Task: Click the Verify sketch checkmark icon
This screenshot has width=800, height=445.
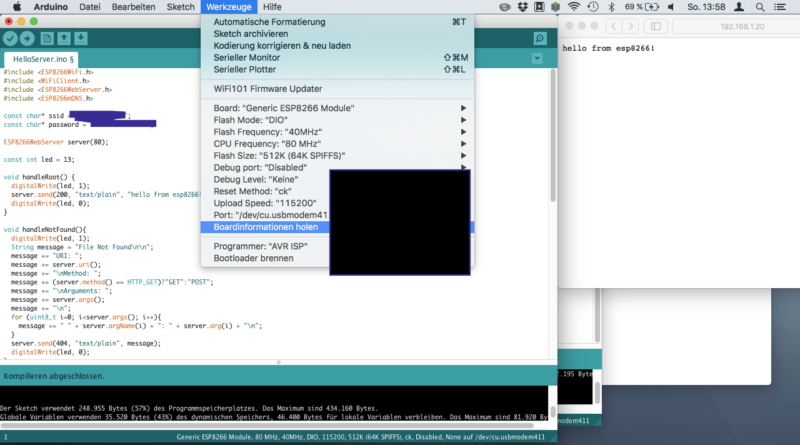Action: click(10, 38)
